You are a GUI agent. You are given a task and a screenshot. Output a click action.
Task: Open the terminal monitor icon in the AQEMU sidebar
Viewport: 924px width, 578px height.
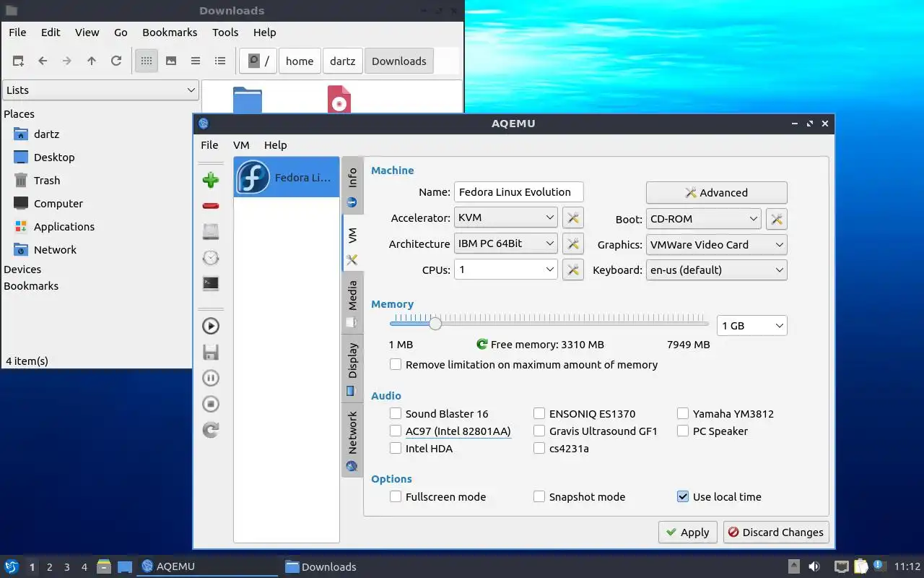(x=211, y=284)
